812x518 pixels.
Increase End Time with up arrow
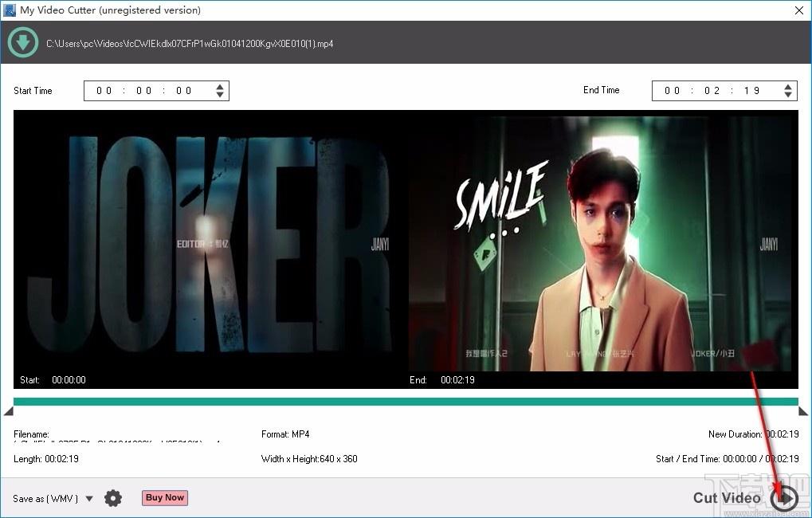787,87
